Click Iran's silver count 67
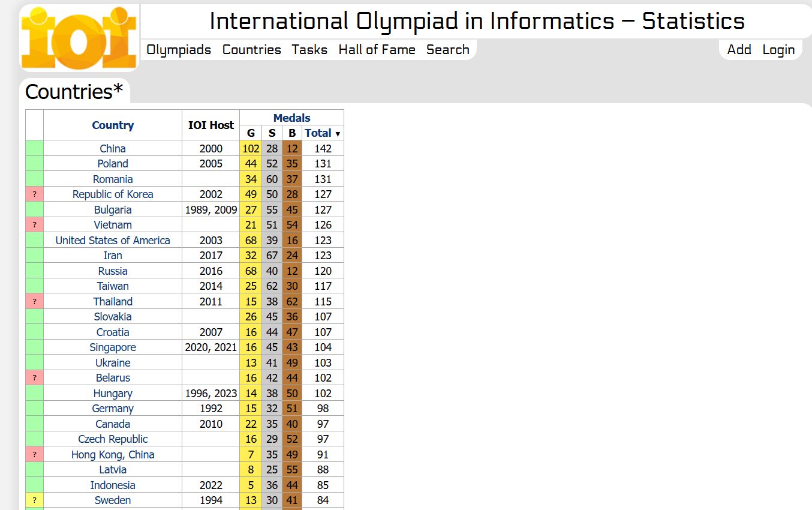 coord(272,256)
